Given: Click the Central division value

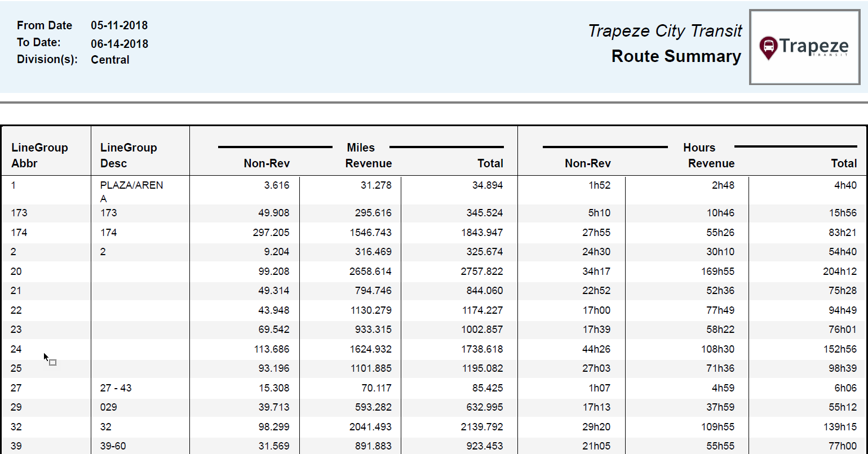Looking at the screenshot, I should 110,60.
